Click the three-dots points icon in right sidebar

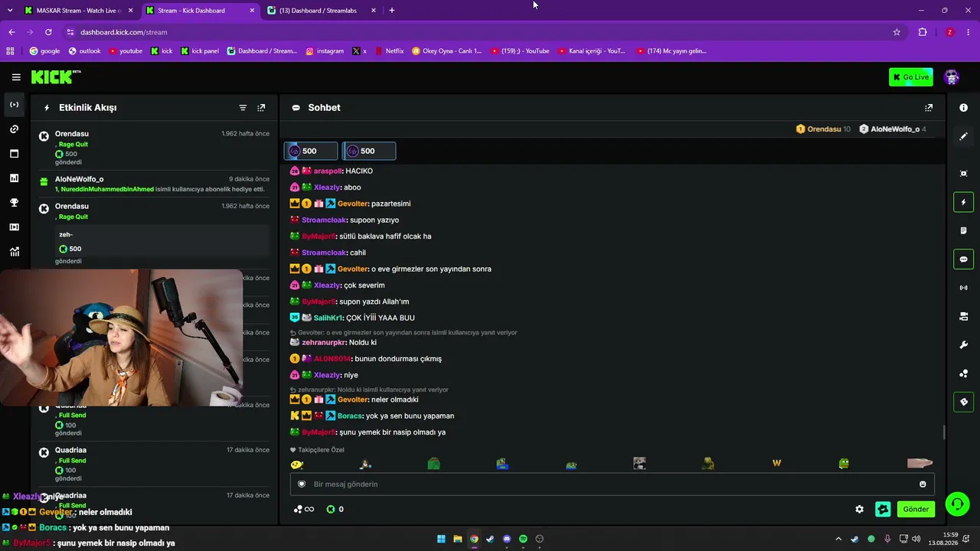(x=963, y=373)
